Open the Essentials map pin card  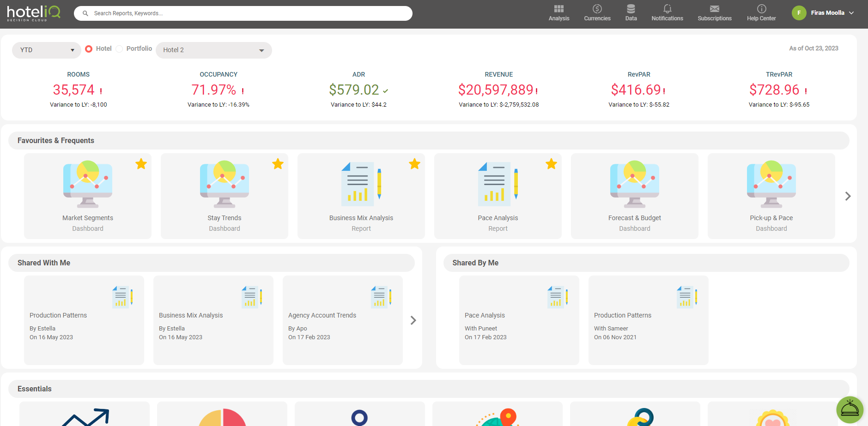[x=498, y=414]
